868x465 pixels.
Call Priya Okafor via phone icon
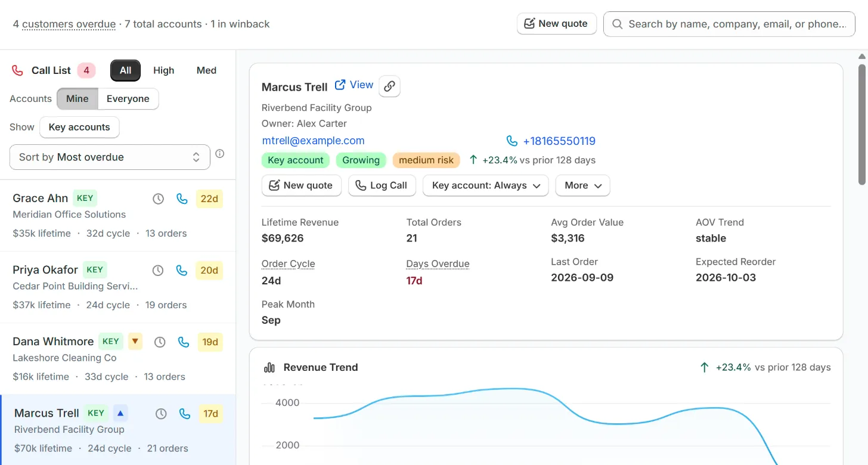coord(182,271)
